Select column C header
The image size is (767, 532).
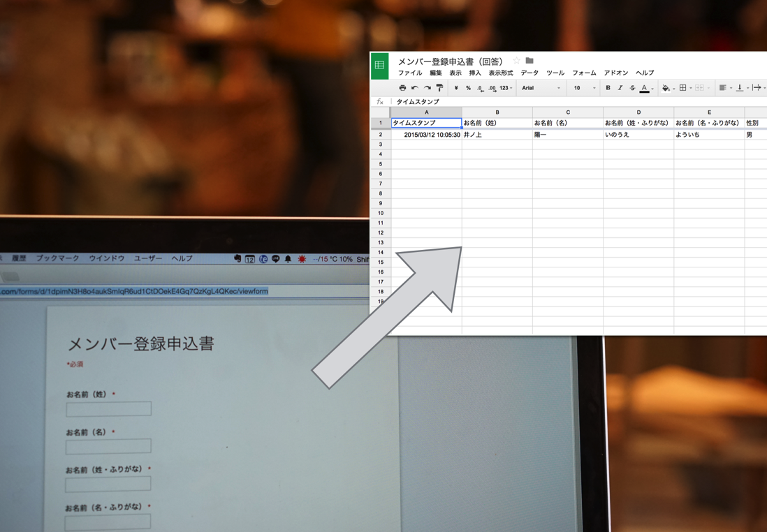coord(568,112)
